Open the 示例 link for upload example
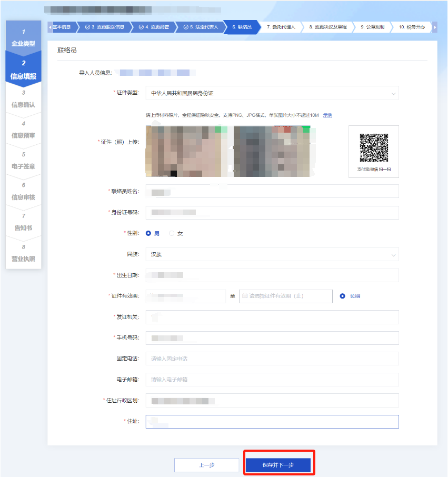The height and width of the screenshot is (477, 448). click(x=327, y=115)
